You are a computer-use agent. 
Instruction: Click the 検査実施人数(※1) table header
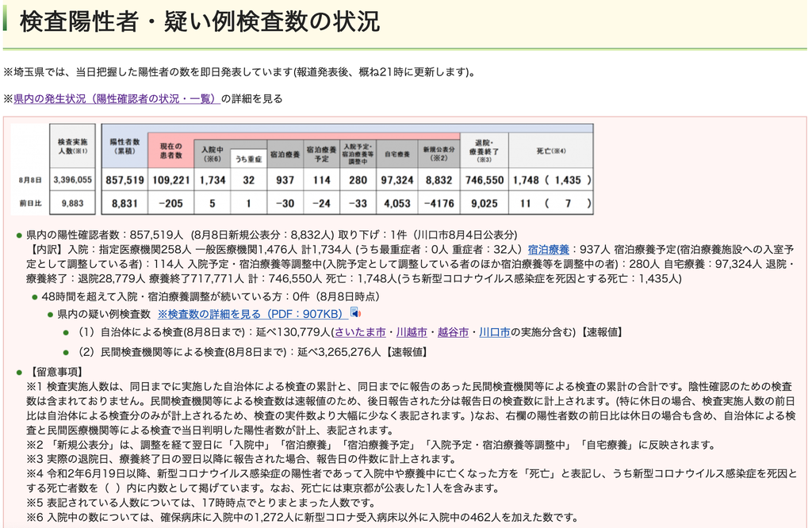pyautogui.click(x=72, y=146)
